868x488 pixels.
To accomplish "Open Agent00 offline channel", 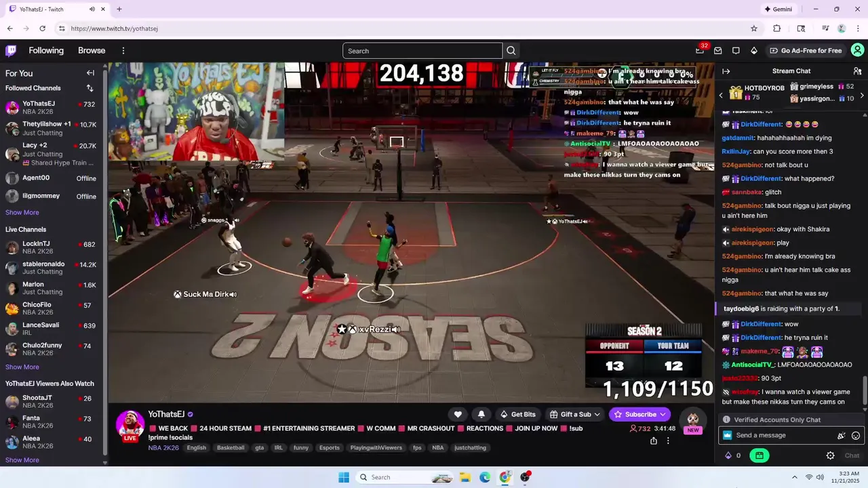I will click(x=52, y=178).
